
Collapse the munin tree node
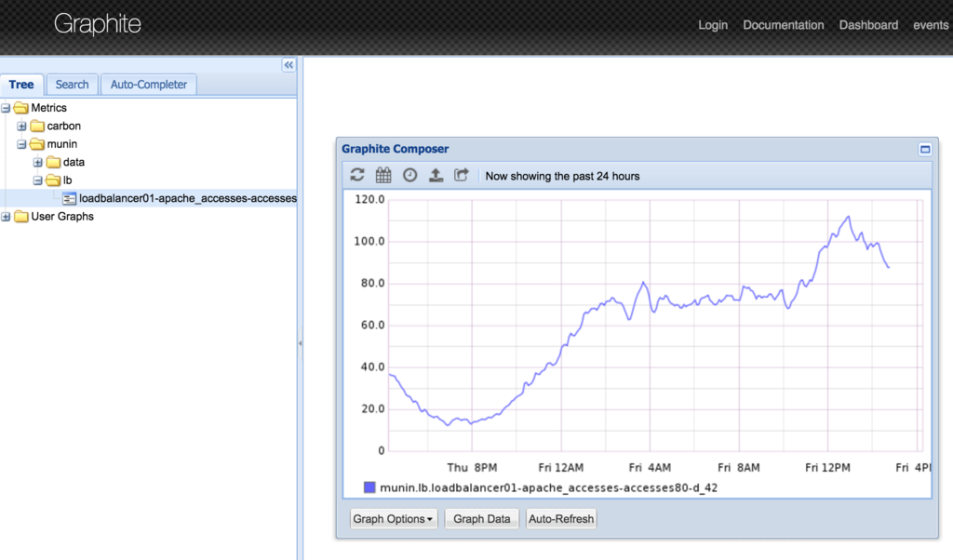pos(21,144)
